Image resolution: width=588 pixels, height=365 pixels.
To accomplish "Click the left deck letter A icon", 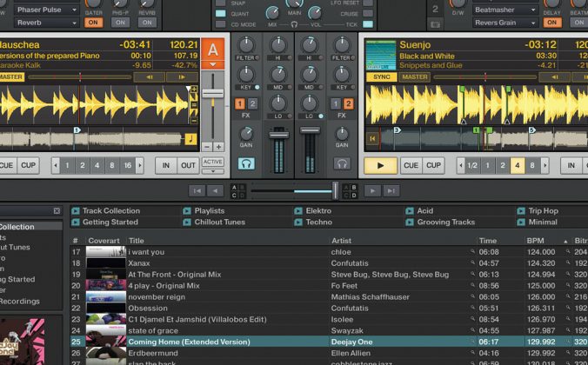I will [x=213, y=50].
